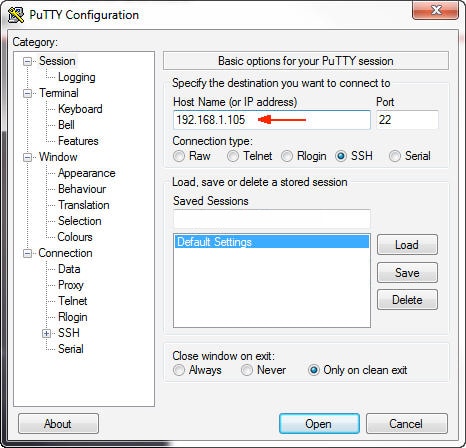466x448 pixels.
Task: Select Default Settings in sessions list
Action: pyautogui.click(x=272, y=242)
